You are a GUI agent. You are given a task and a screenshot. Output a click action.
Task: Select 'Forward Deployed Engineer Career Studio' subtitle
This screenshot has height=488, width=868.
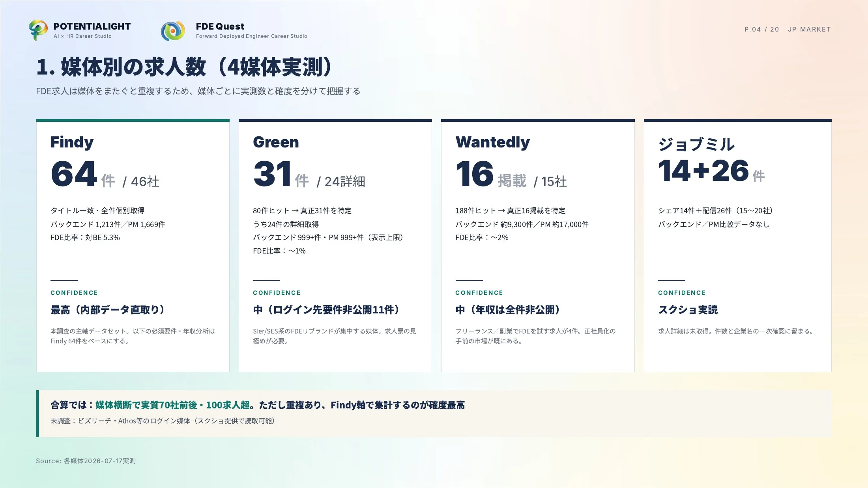pos(252,36)
